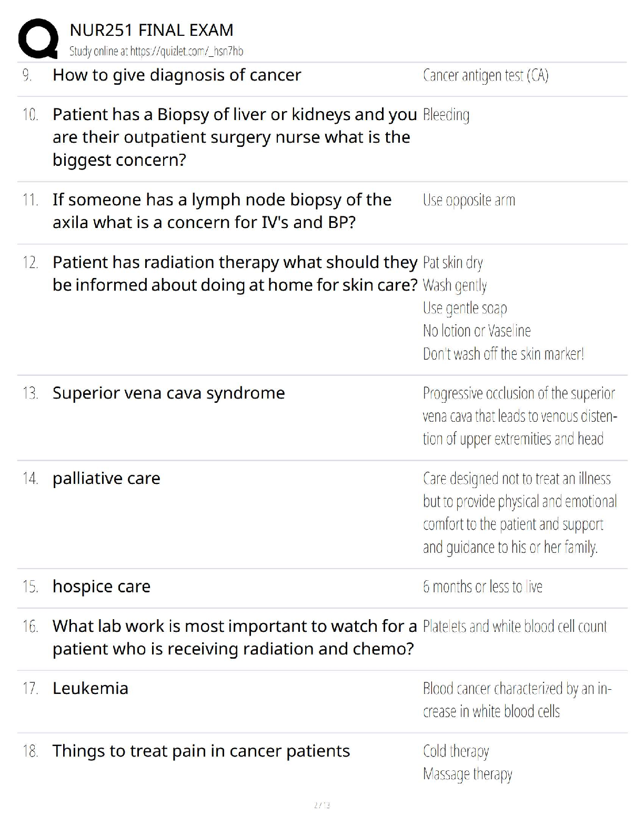Image resolution: width=644 pixels, height=834 pixels.
Task: Select the 'hospice care' term
Action: pos(102,587)
